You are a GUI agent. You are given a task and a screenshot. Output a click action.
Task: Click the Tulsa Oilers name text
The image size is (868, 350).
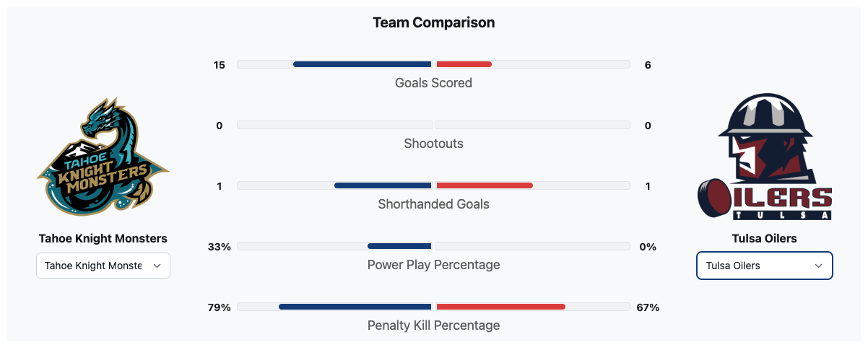click(764, 238)
